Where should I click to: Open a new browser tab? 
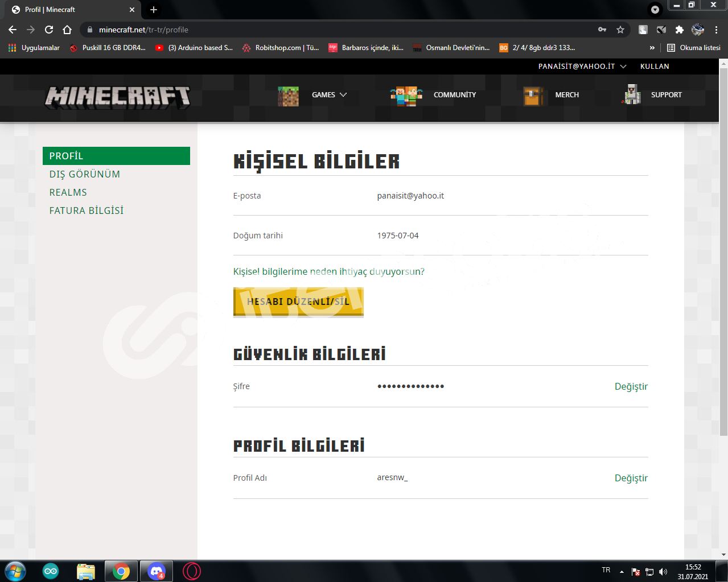point(154,10)
